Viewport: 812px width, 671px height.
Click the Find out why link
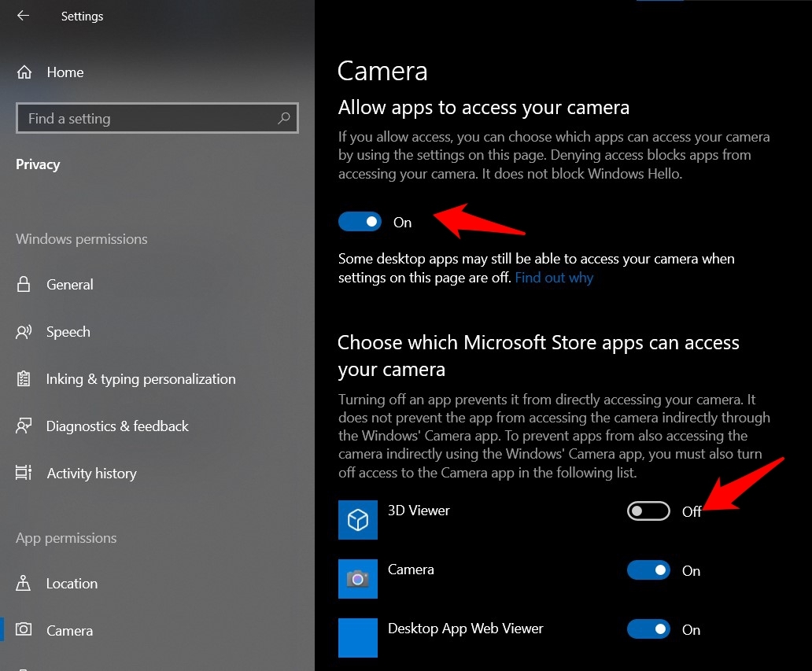[x=554, y=278]
